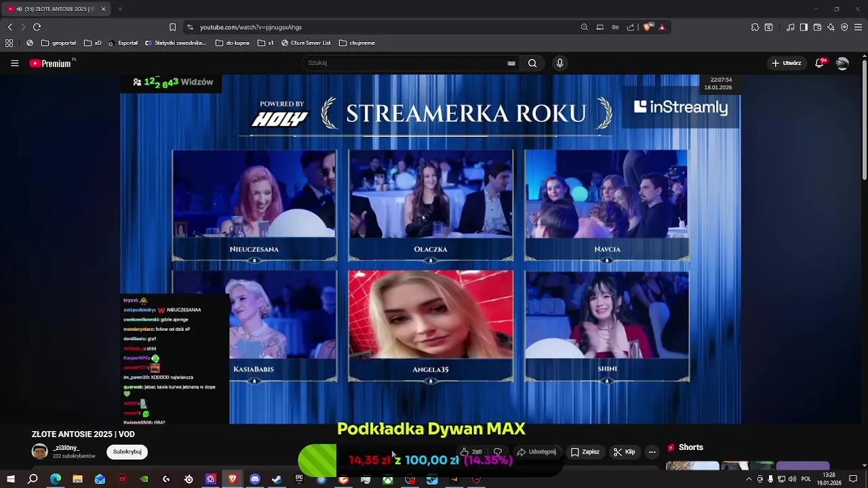
Task: Click the youtube.com address bar URL
Action: [251, 27]
